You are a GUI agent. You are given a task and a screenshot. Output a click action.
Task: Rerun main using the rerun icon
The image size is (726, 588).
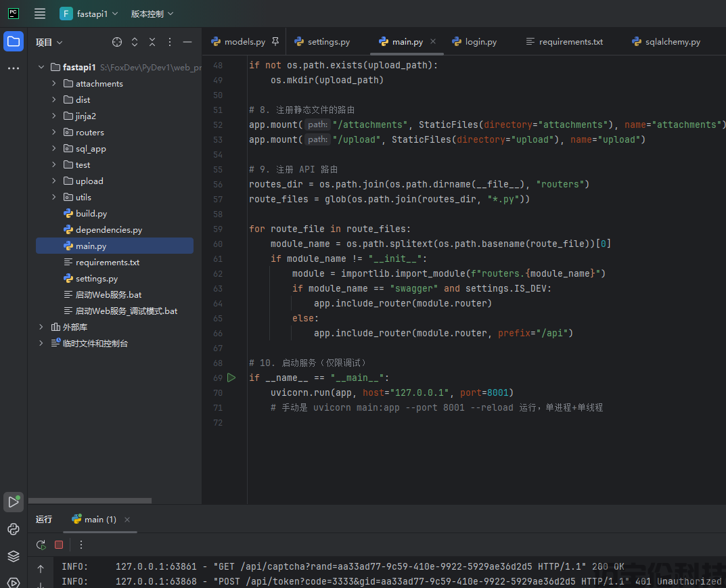coord(41,545)
